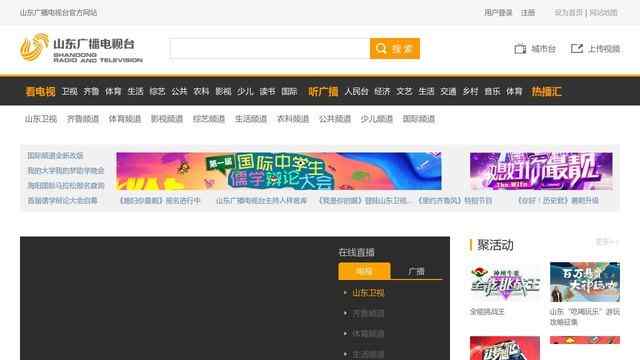Select 经济 radio in the navigation bar
The image size is (640, 360).
point(382,91)
